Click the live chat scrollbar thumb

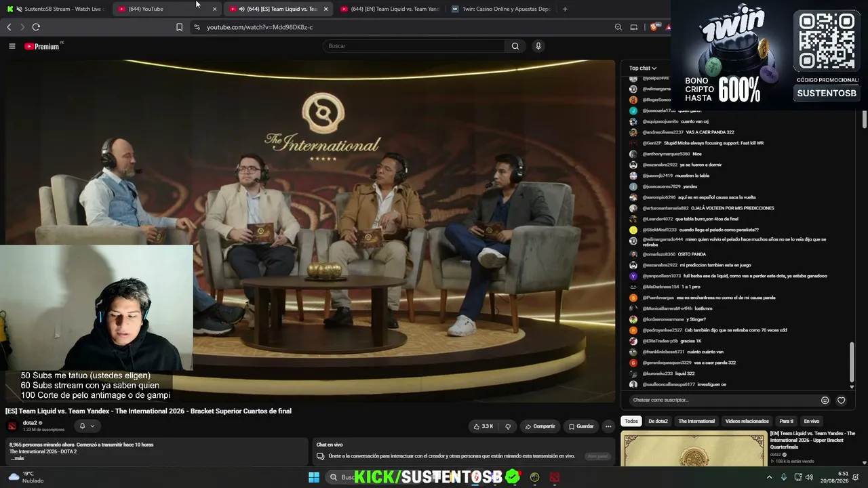[852, 362]
